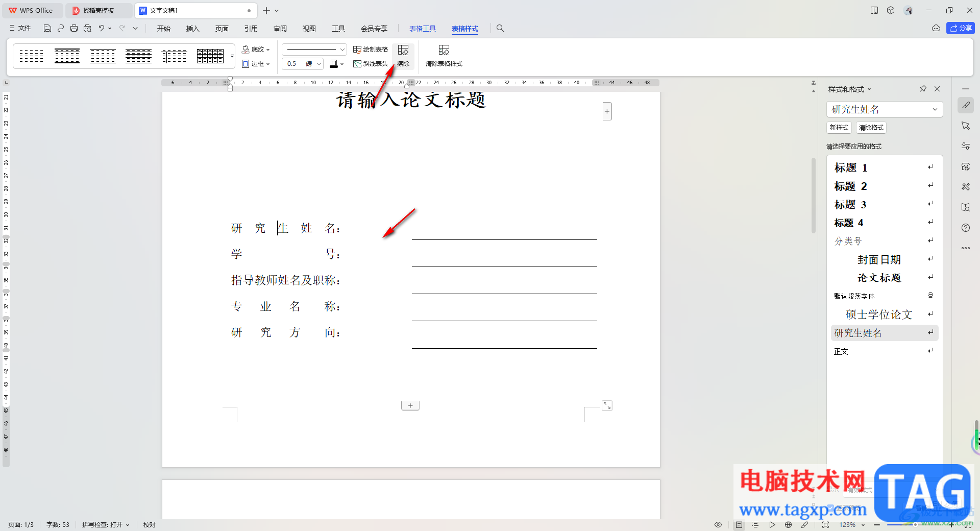Click the cube apps icon in title bar

(891, 10)
